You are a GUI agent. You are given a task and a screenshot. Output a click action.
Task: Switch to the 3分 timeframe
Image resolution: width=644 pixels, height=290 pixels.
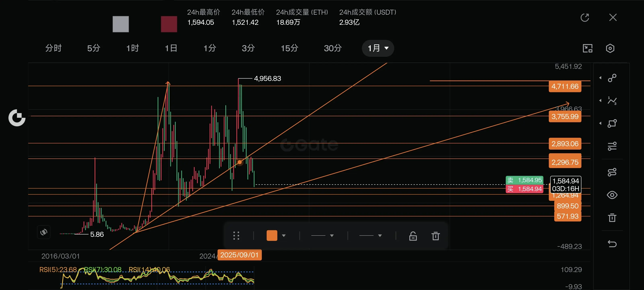[x=248, y=48]
